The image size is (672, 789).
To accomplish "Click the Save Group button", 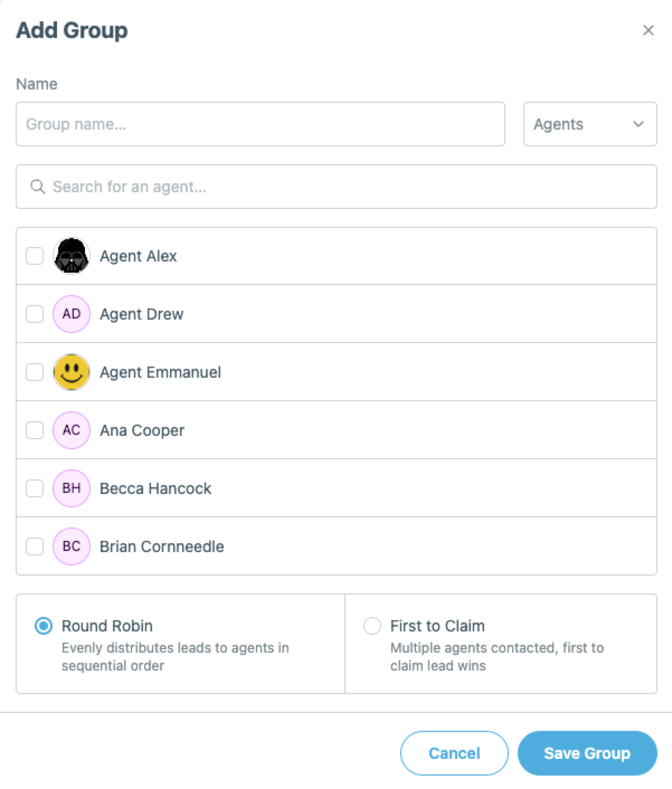I will pos(587,753).
